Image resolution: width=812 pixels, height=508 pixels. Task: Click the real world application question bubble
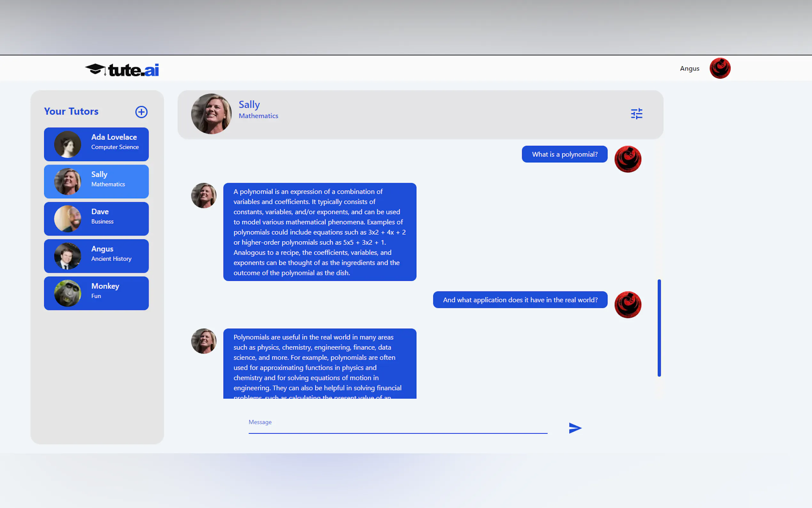pyautogui.click(x=520, y=300)
